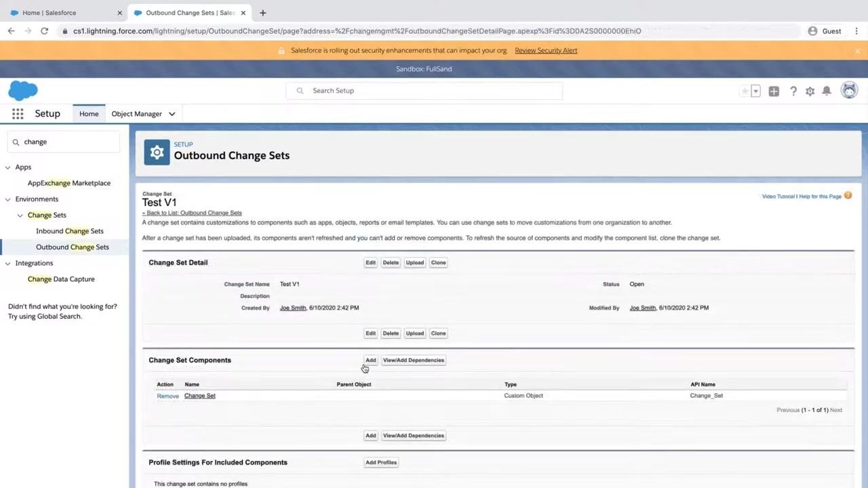Click the Add Profiles button

[381, 463]
